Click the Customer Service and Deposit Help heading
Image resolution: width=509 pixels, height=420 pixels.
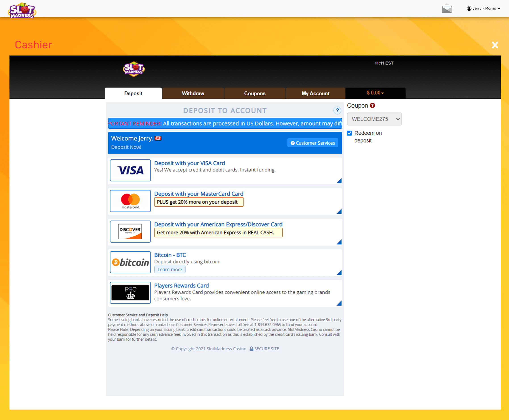pos(138,315)
